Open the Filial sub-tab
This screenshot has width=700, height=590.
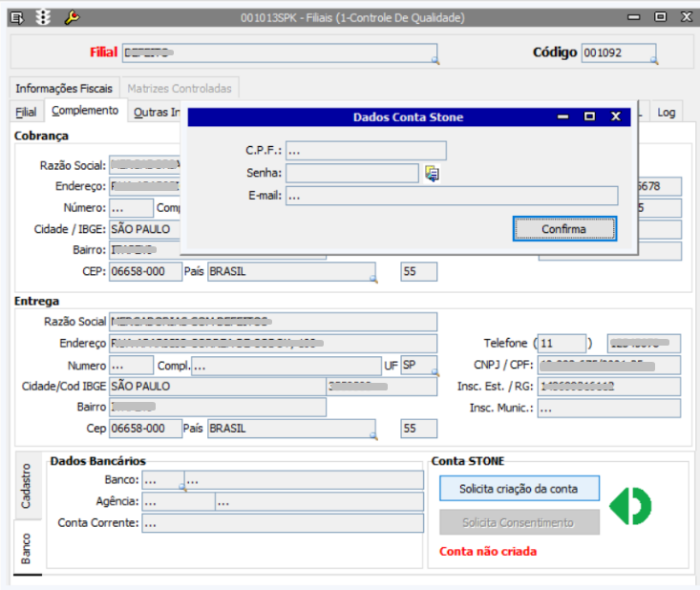(26, 112)
